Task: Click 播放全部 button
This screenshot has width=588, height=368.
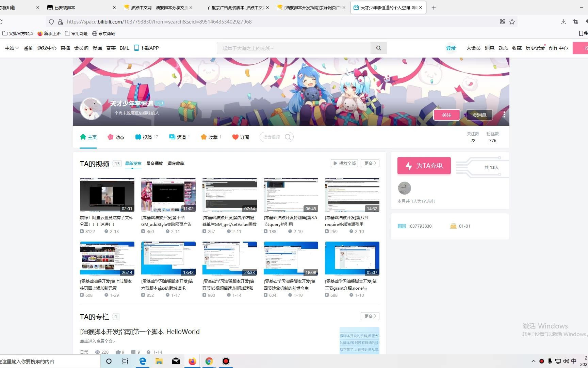Action: (344, 164)
